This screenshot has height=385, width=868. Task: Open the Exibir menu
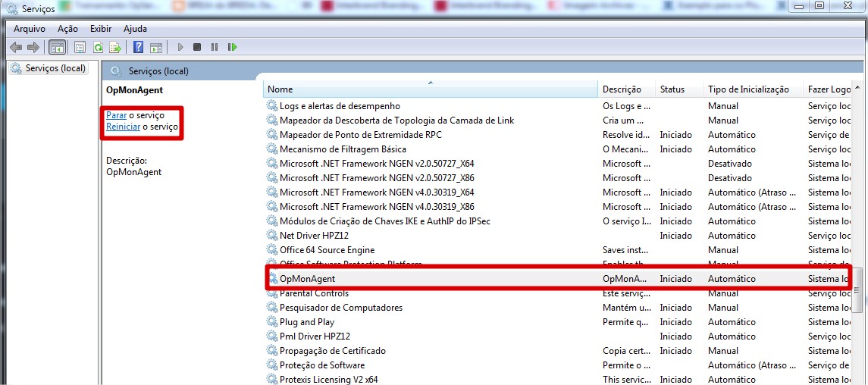101,29
